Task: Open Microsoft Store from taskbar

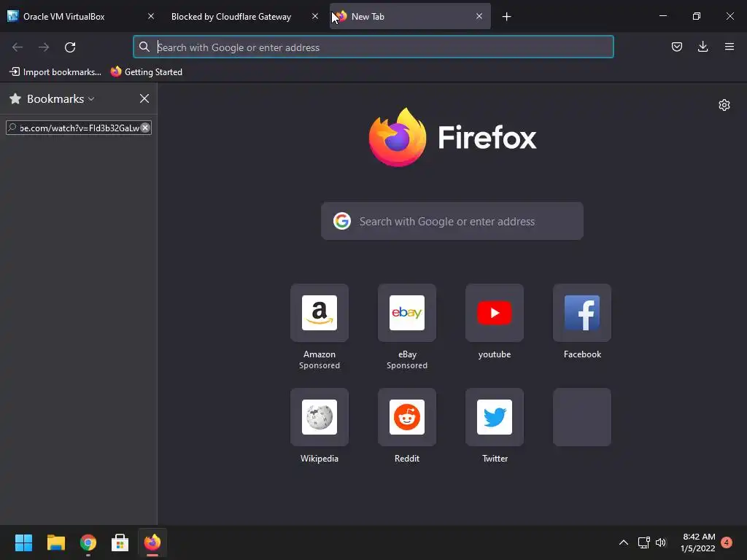Action: click(x=120, y=542)
